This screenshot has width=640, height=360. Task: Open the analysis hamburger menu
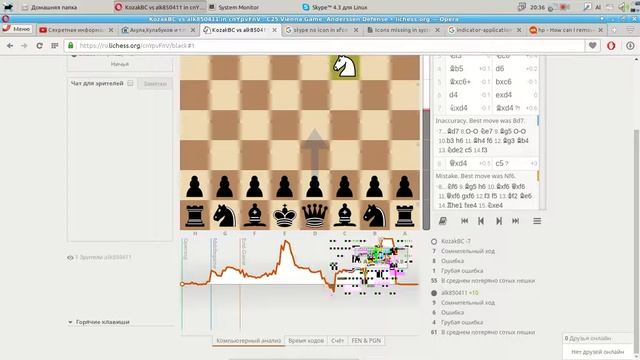point(537,221)
